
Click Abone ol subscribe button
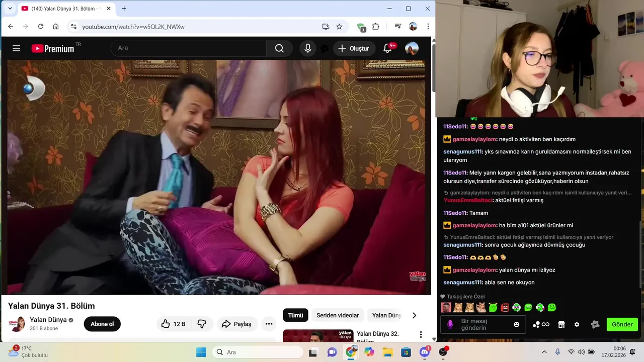pyautogui.click(x=102, y=324)
